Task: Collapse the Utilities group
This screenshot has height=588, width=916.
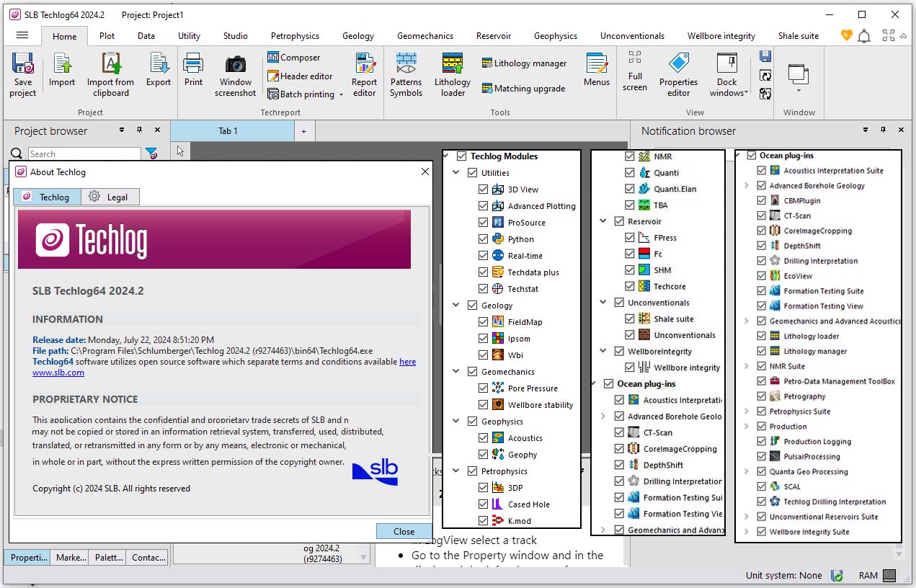Action: coord(456,173)
